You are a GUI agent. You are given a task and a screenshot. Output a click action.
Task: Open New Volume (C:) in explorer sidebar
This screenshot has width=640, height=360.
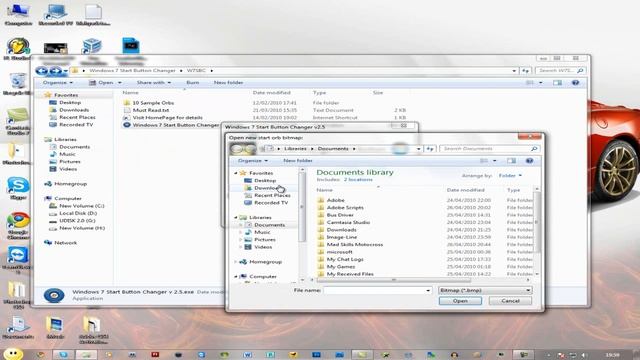(82, 206)
